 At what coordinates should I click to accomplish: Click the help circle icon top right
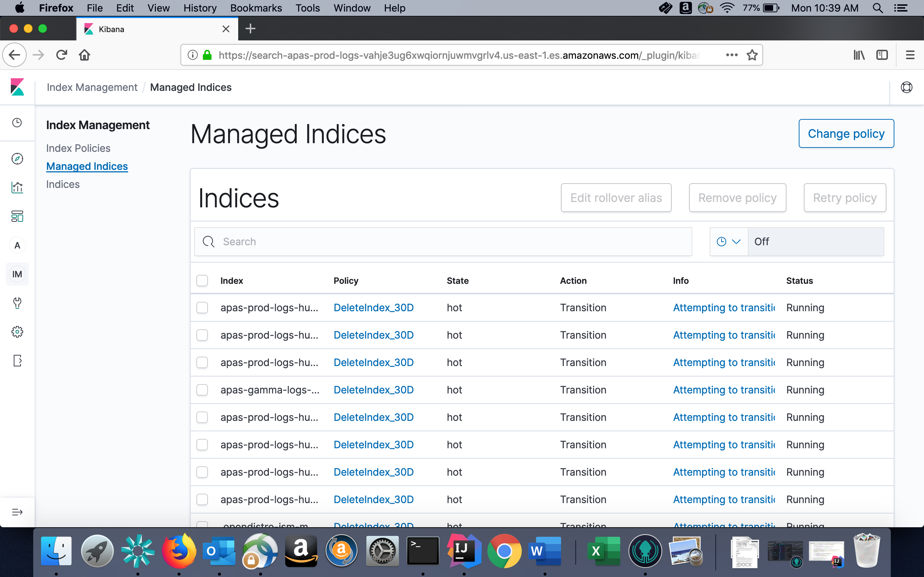click(x=906, y=87)
